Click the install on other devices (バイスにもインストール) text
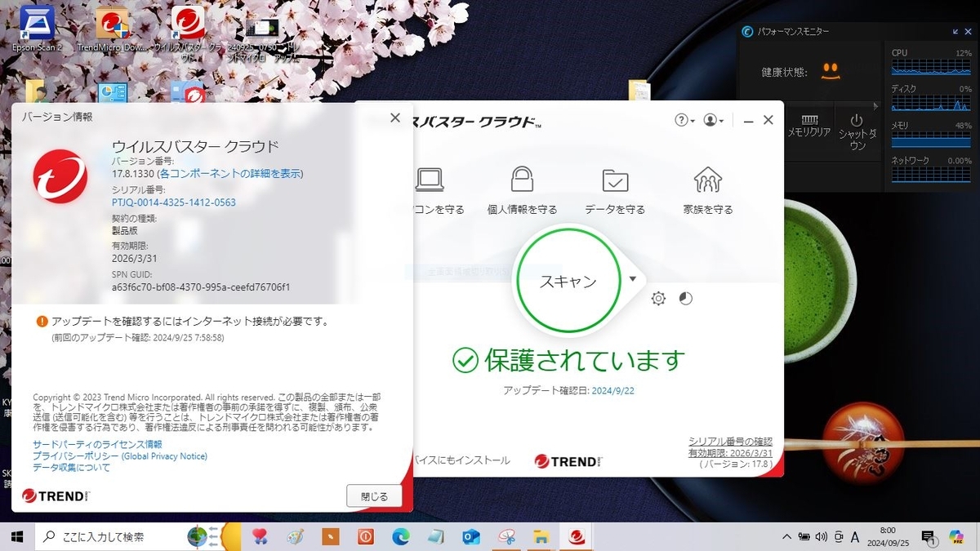 [462, 460]
